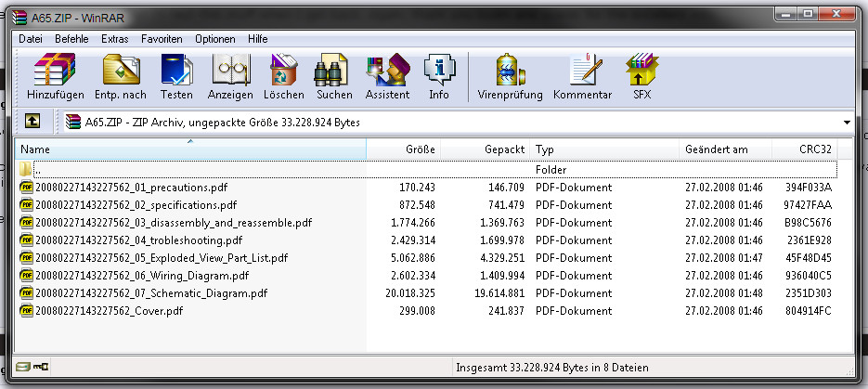868x389 pixels.
Task: Click the parent folder icon in list
Action: point(25,169)
